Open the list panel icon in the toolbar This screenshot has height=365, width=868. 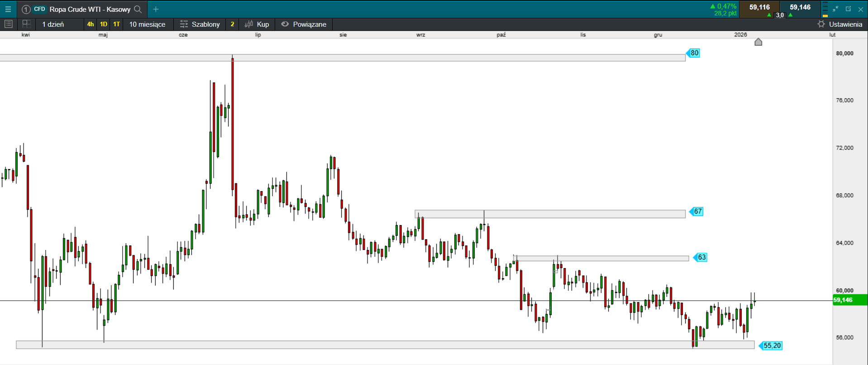coord(8,24)
